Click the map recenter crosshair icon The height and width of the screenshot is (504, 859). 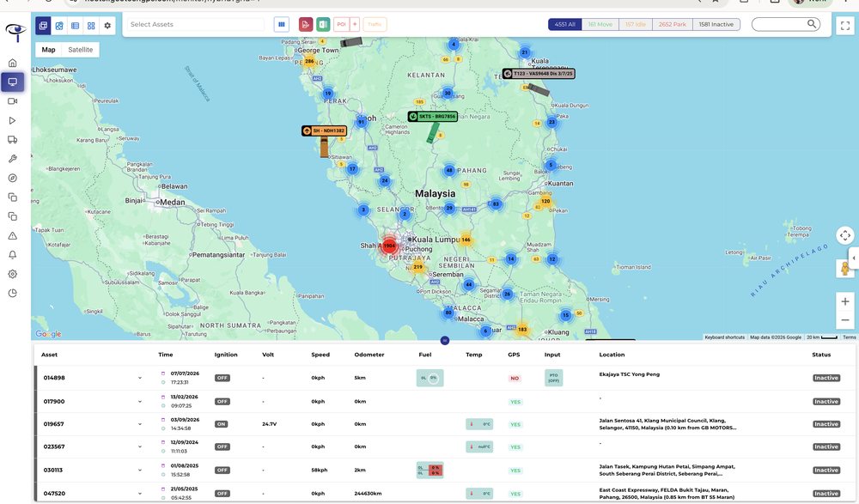tap(845, 235)
